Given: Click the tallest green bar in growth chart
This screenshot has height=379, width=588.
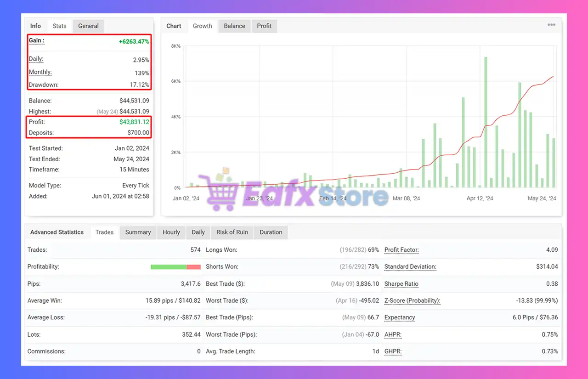Looking at the screenshot, I should click(x=486, y=122).
